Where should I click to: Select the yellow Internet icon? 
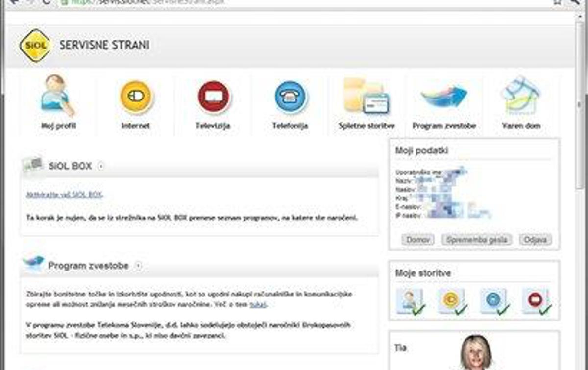(136, 97)
